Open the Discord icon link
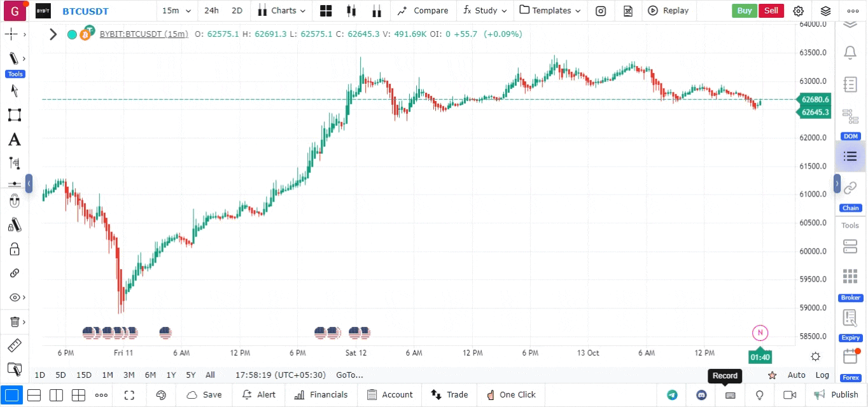Image resolution: width=868 pixels, height=407 pixels. coord(701,395)
